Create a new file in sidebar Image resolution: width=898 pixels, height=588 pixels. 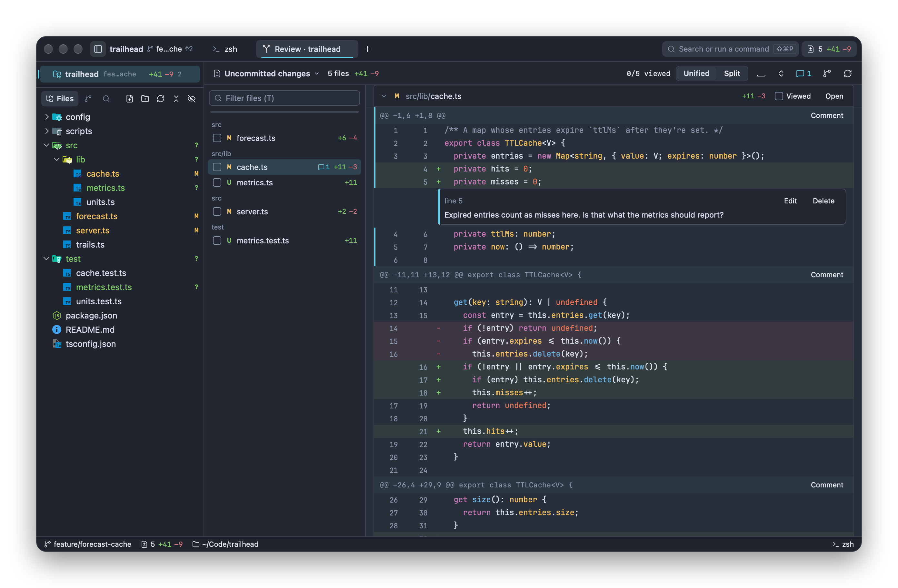pos(130,99)
